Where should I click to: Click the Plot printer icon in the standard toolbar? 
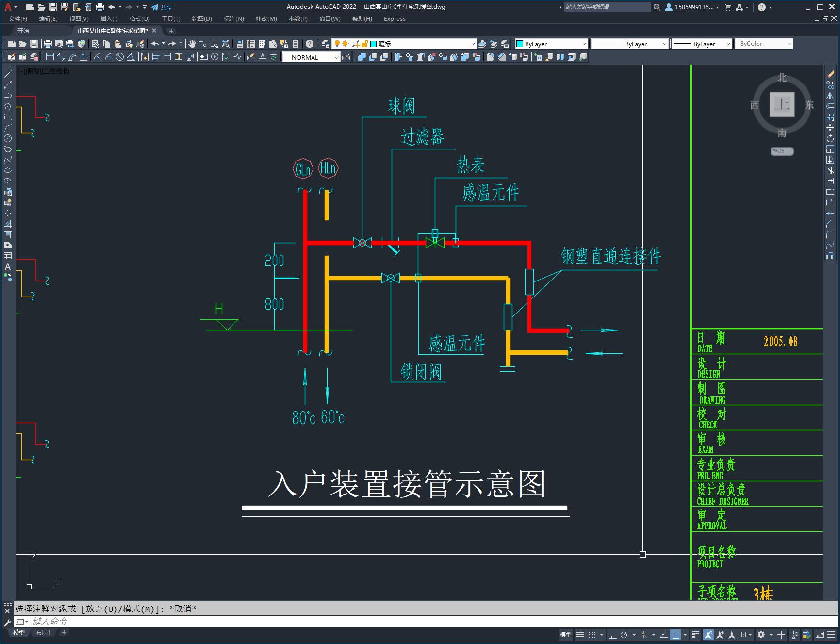[48, 44]
